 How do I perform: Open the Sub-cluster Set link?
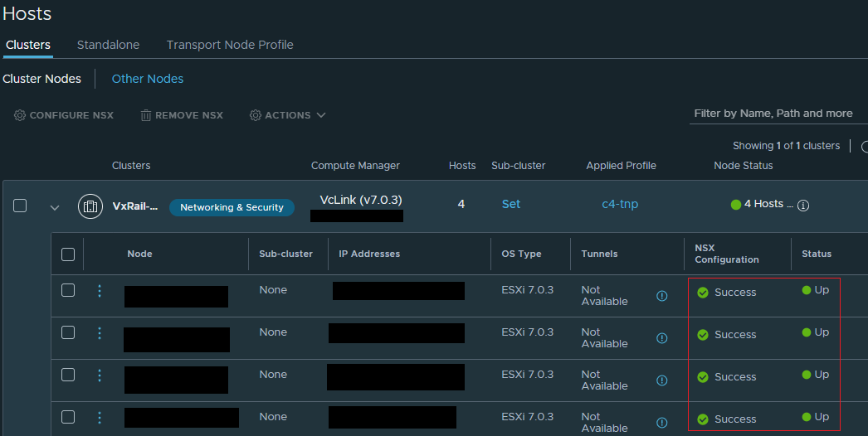tap(511, 204)
